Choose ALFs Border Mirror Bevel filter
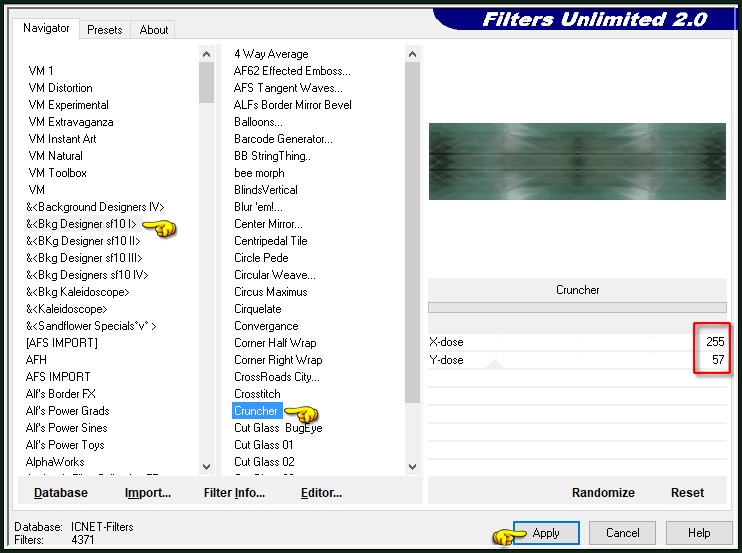Image resolution: width=742 pixels, height=553 pixels. (x=292, y=105)
